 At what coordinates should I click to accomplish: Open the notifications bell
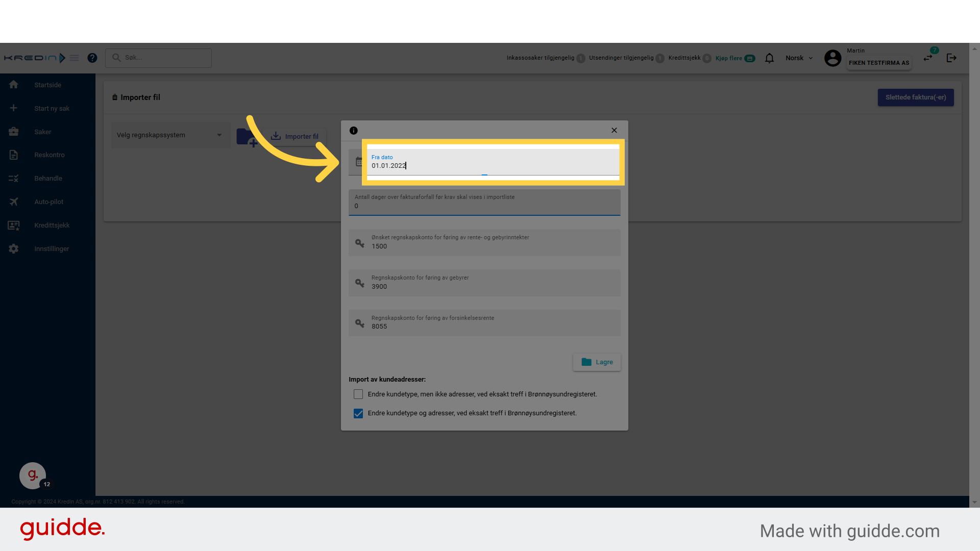769,58
